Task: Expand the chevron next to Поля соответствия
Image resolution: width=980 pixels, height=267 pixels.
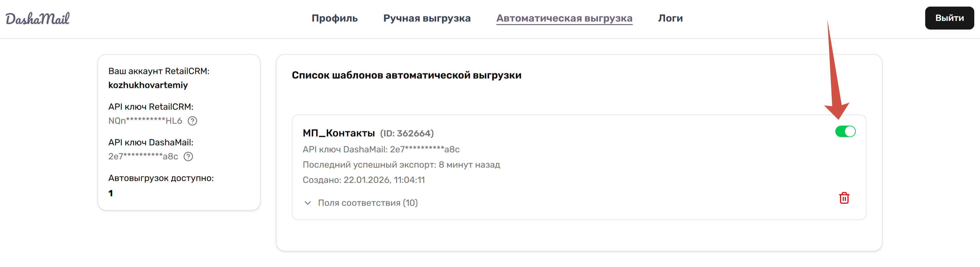Action: (307, 203)
